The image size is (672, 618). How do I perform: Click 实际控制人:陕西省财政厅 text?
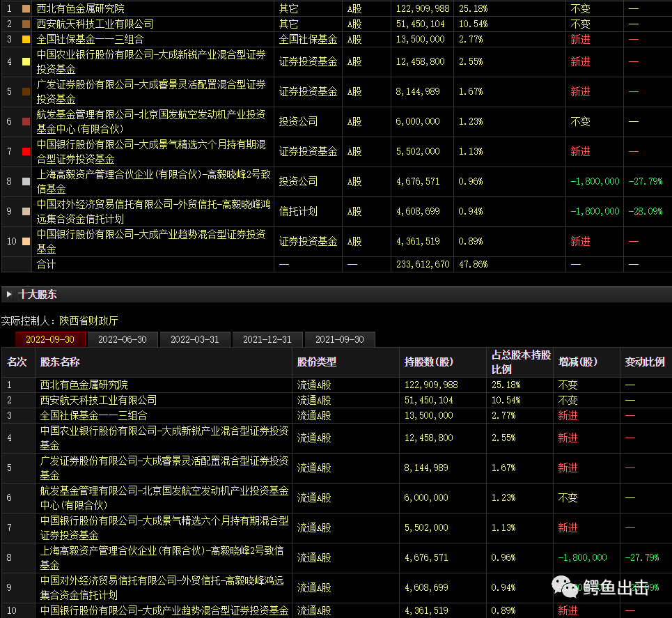60,320
